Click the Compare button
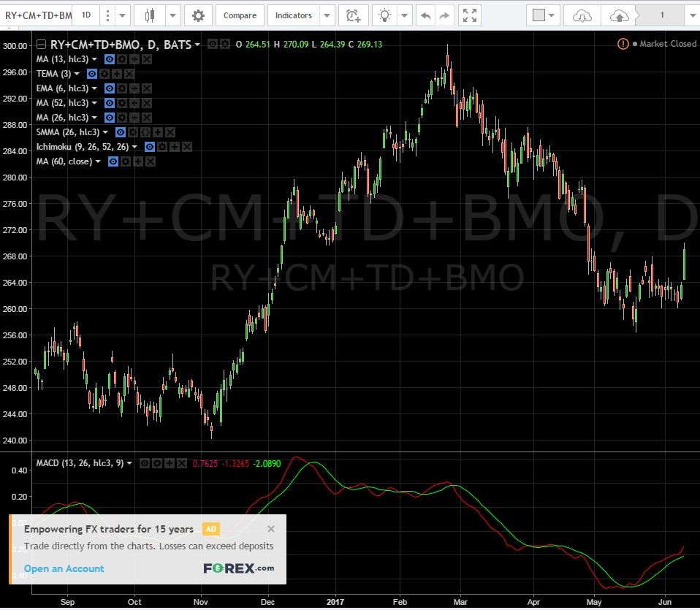Viewport: 700px width, 610px height. click(240, 15)
